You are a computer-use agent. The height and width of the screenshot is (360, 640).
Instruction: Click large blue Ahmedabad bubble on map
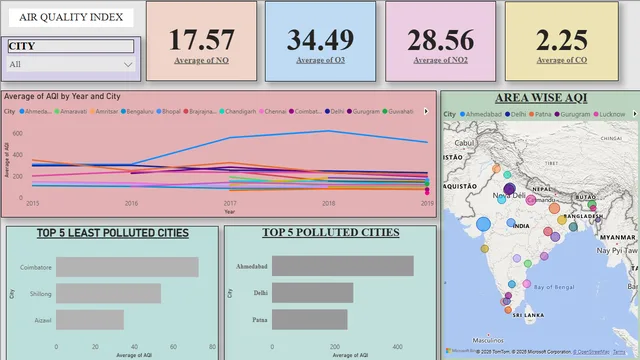coord(483,224)
